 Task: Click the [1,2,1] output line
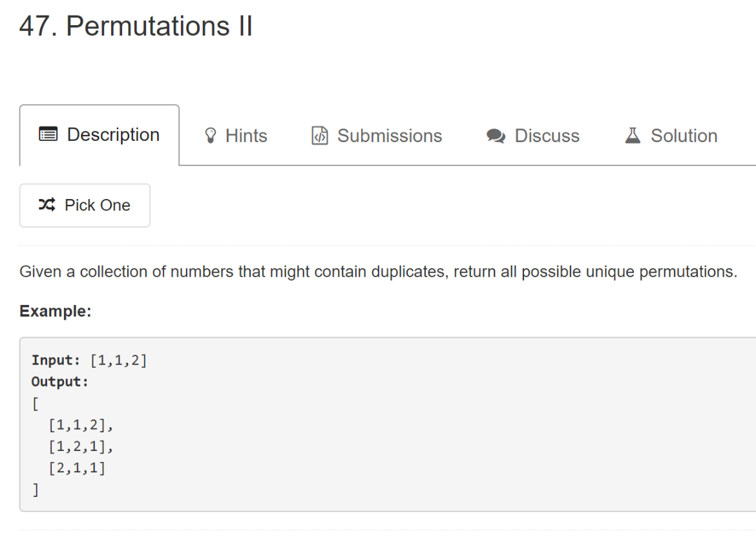point(81,447)
